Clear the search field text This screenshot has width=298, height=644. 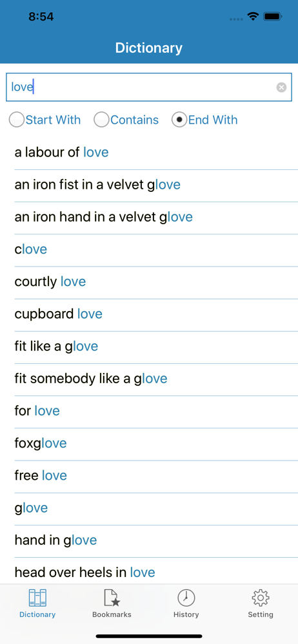(x=281, y=87)
